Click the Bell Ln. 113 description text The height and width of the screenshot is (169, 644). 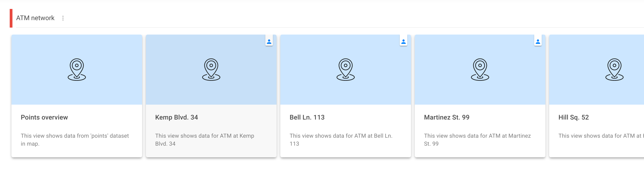341,139
